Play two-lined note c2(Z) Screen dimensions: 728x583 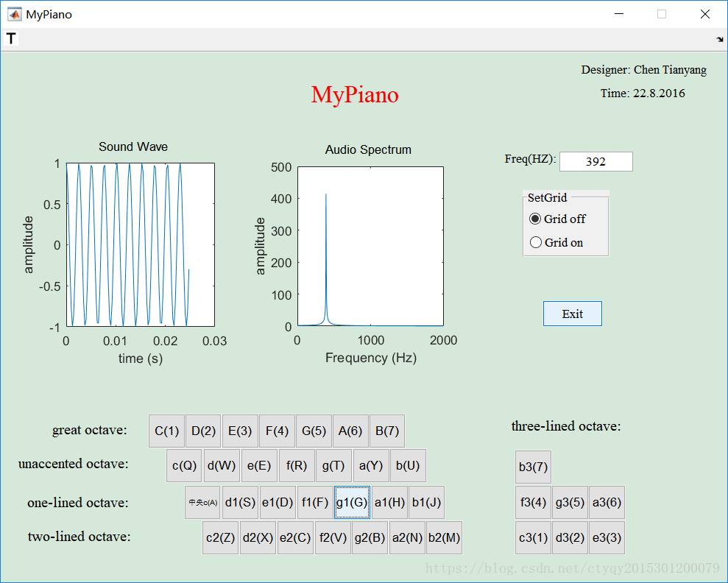click(x=221, y=537)
